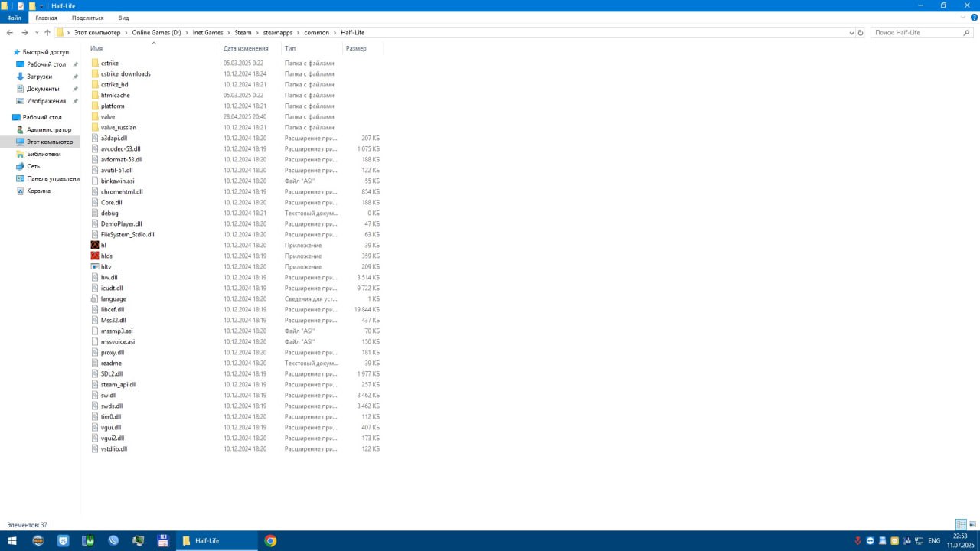Select the language setup info file icon
The width and height of the screenshot is (980, 551).
[95, 298]
